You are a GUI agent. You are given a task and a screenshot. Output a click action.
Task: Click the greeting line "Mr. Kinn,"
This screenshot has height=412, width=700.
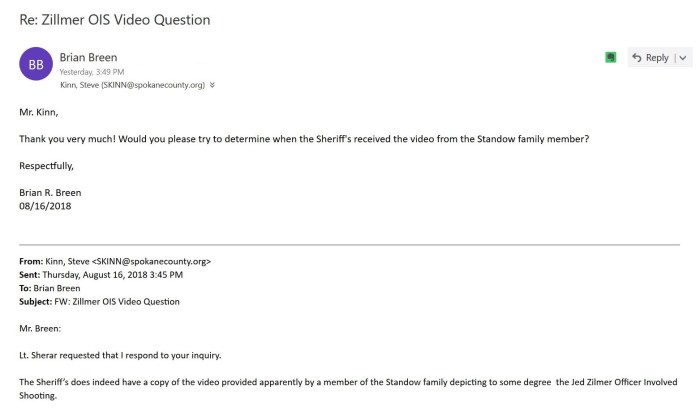41,115
